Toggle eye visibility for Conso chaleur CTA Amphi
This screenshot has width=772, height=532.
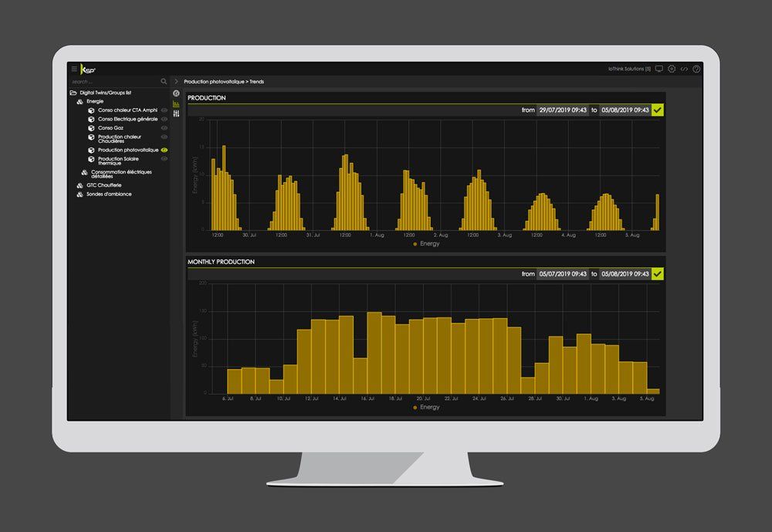[164, 110]
